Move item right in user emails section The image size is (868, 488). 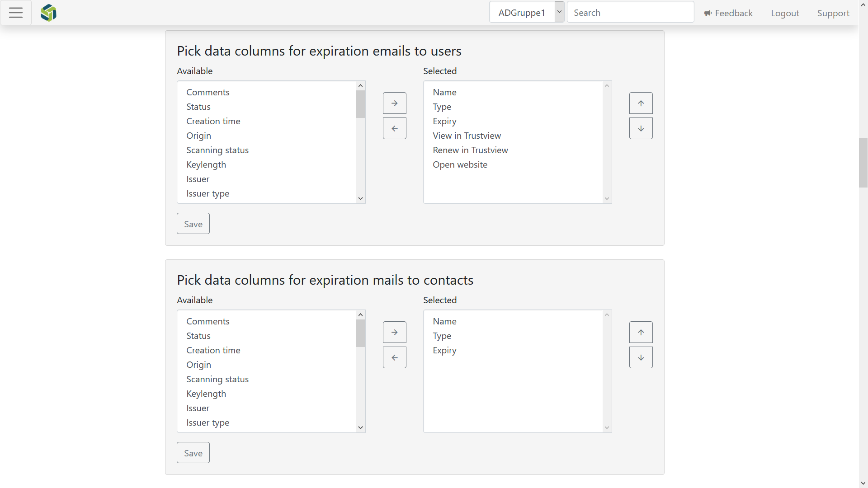tap(394, 103)
